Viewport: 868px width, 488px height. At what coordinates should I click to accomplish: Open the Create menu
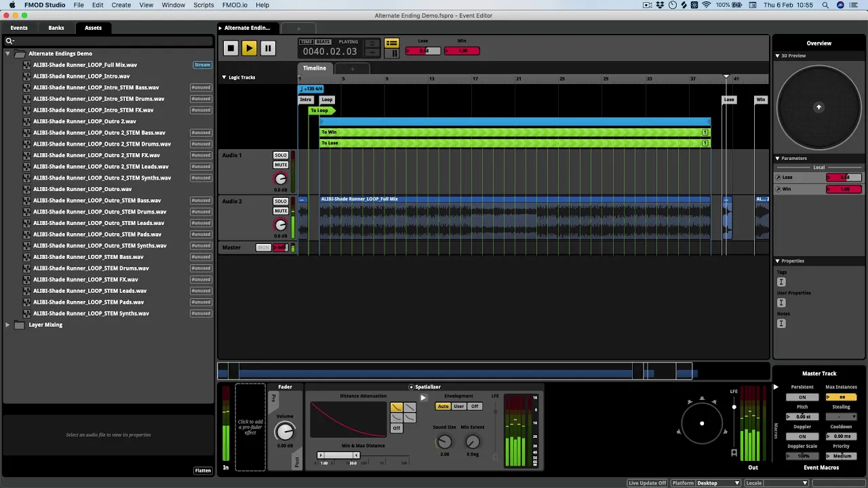coord(121,5)
